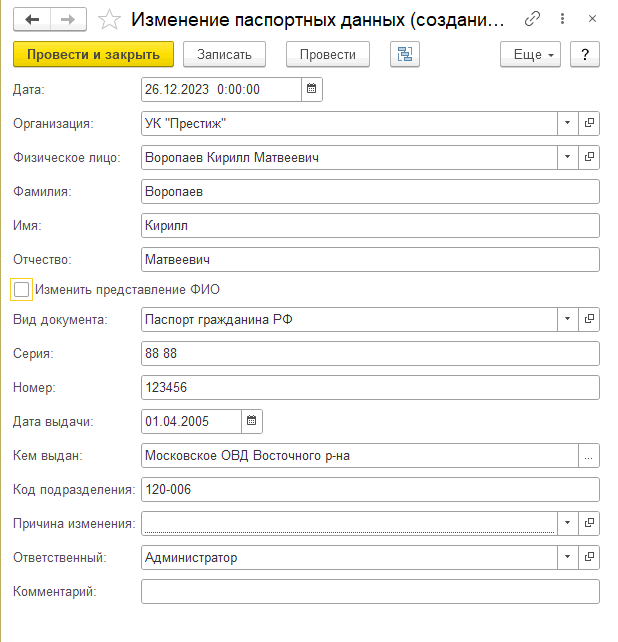Click the forward navigation arrow
The height and width of the screenshot is (642, 618).
(68, 19)
